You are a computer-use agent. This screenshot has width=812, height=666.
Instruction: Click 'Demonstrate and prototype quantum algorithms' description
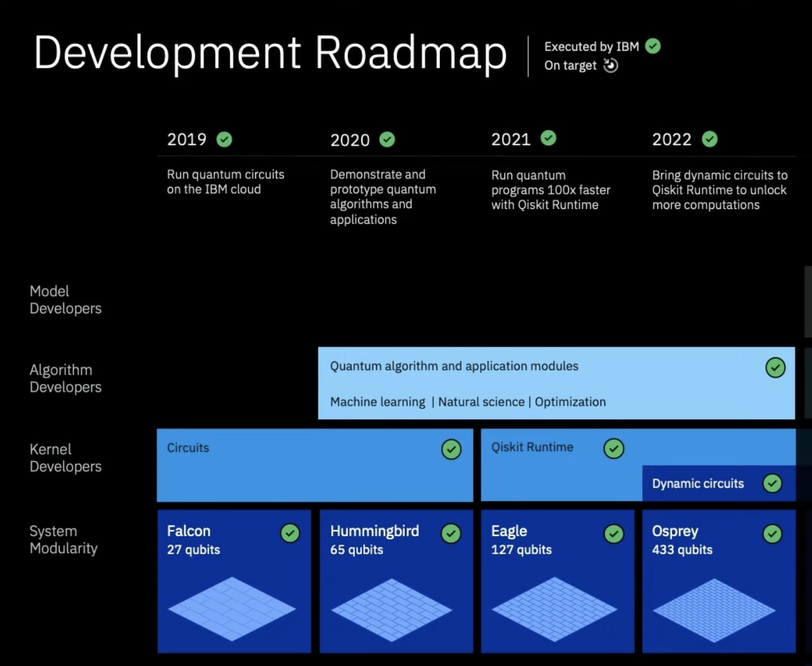tap(383, 197)
